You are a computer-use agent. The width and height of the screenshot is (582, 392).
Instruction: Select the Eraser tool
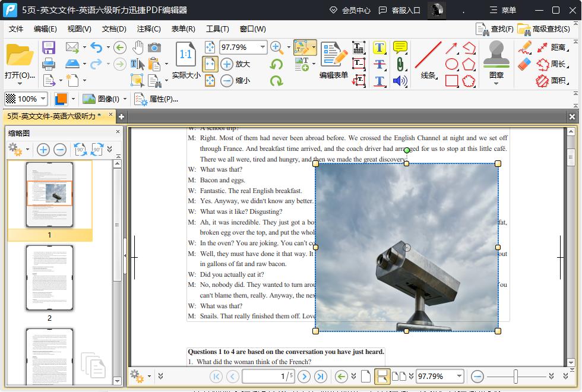tap(524, 64)
